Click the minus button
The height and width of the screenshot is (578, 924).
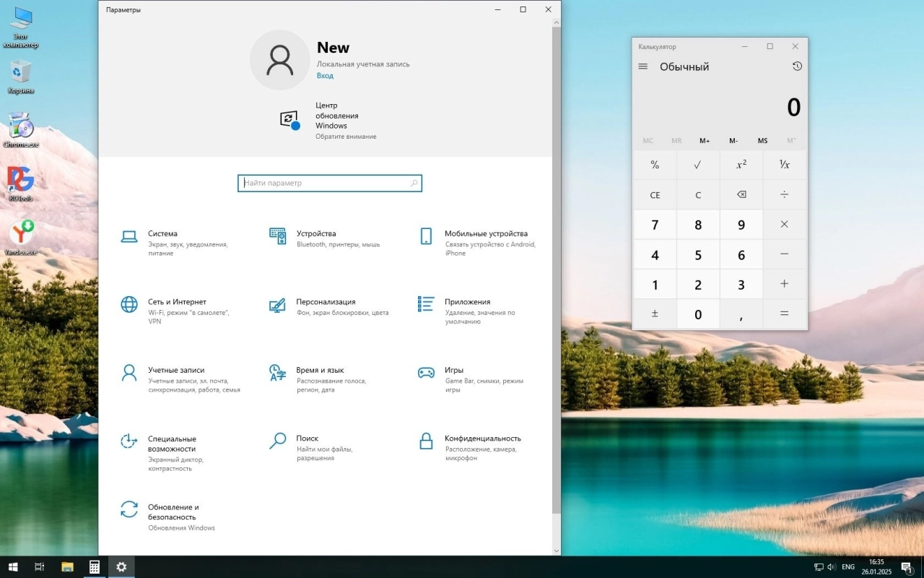[785, 254]
